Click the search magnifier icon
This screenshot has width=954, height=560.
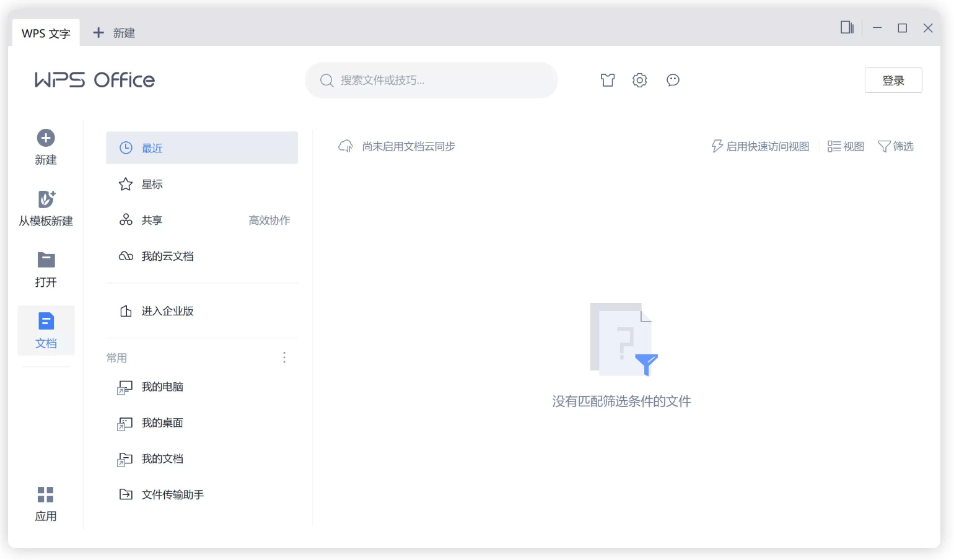pyautogui.click(x=326, y=81)
